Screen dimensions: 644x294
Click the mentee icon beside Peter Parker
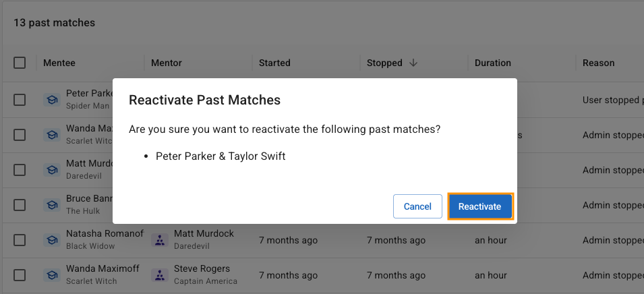coord(52,100)
